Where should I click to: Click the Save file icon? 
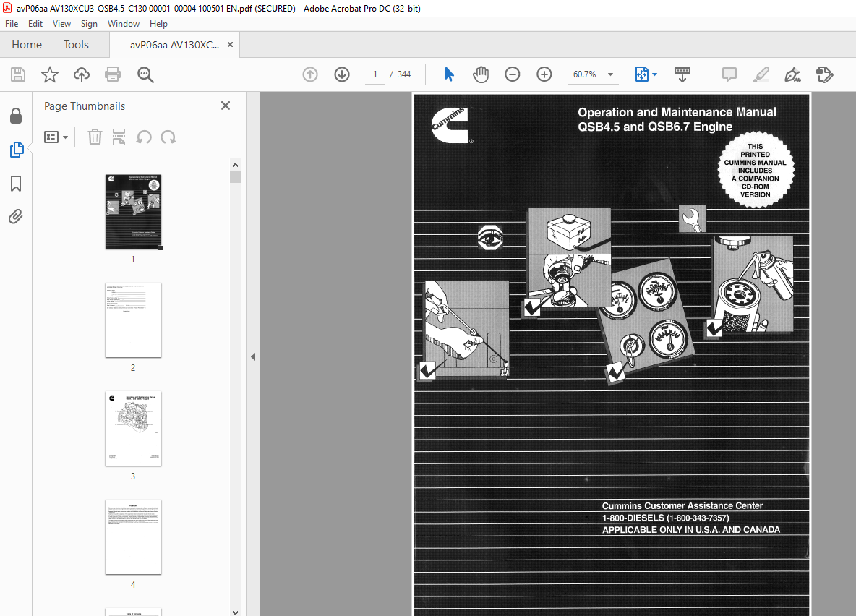(18, 74)
